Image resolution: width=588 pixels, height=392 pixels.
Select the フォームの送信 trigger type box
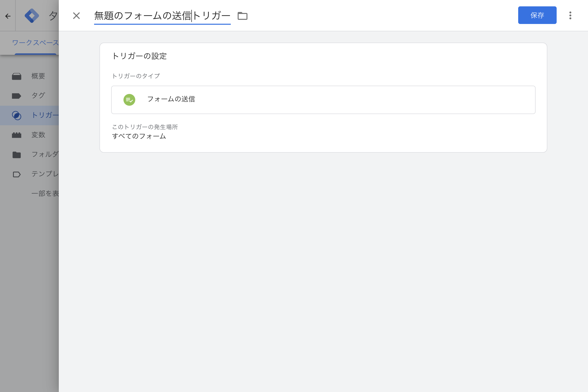click(x=323, y=100)
